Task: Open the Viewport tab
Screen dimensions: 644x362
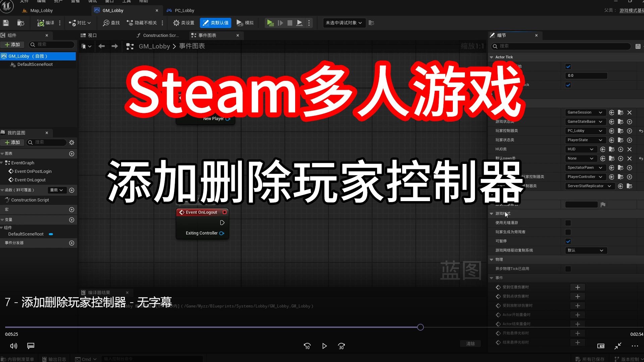Action: (89, 35)
